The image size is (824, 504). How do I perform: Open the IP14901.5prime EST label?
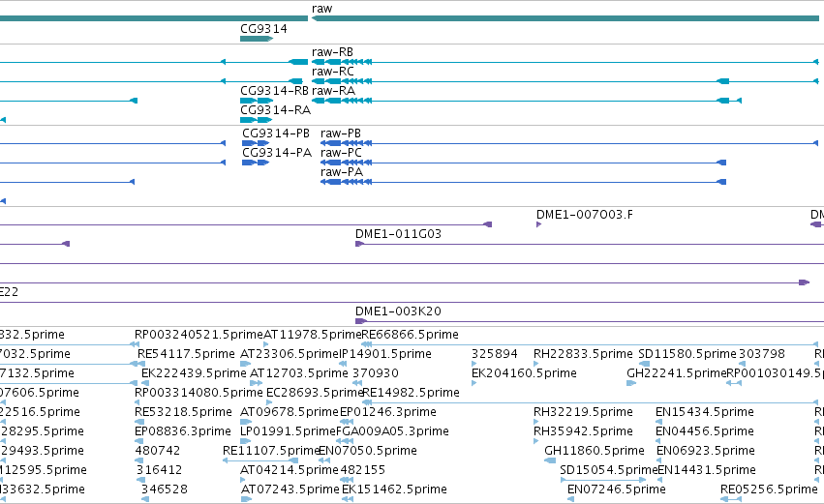pyautogui.click(x=384, y=354)
